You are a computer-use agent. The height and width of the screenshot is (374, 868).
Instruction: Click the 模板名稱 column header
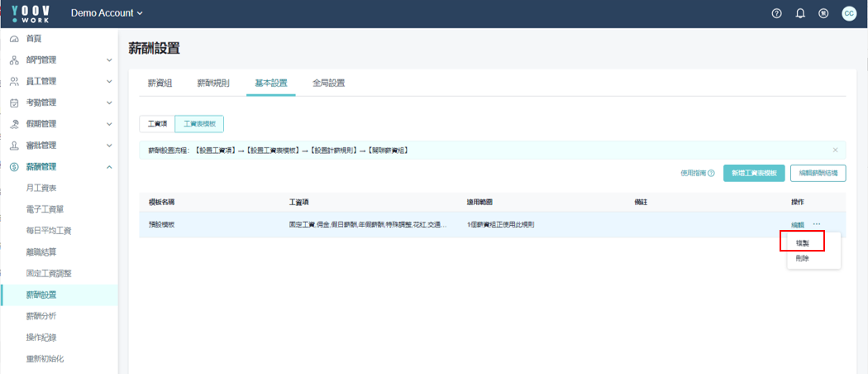[162, 202]
